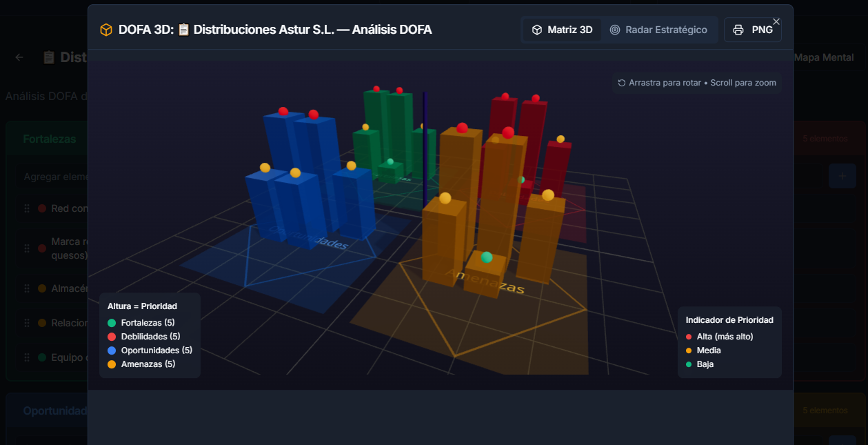Export the chart with the PNG button
Screen dimensions: 868x445
(752, 30)
